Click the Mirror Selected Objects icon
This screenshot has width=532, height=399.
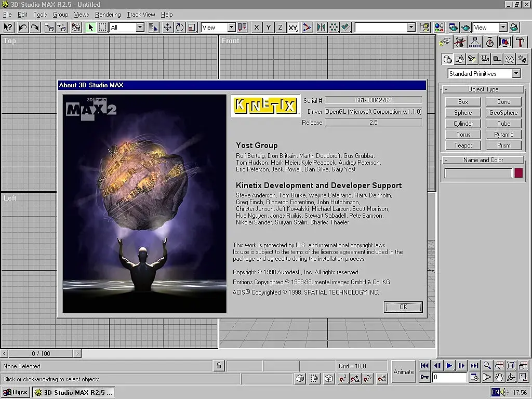322,28
